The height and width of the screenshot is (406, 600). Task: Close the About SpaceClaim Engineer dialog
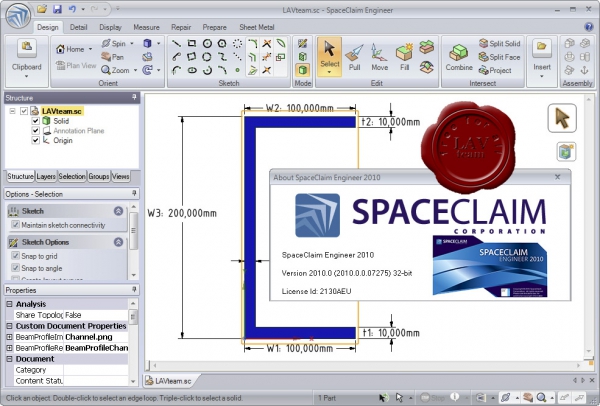pyautogui.click(x=558, y=177)
